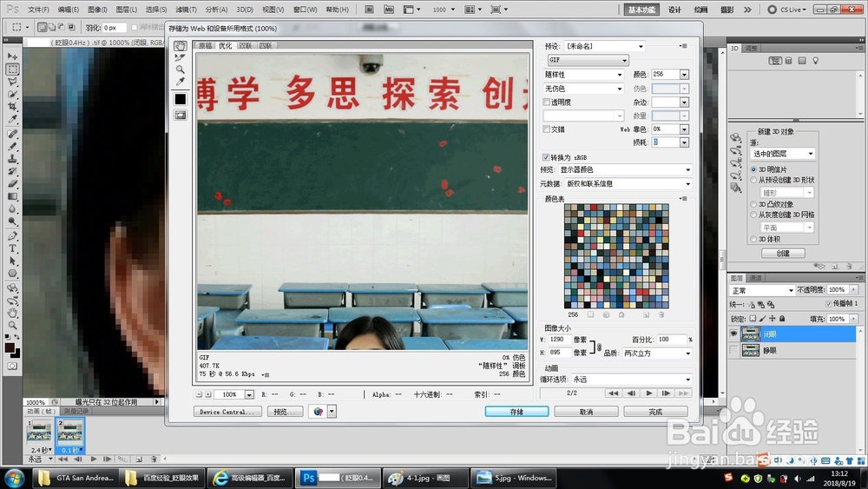Select the Slice Select tool in dialog
This screenshot has height=489, width=868.
(180, 57)
